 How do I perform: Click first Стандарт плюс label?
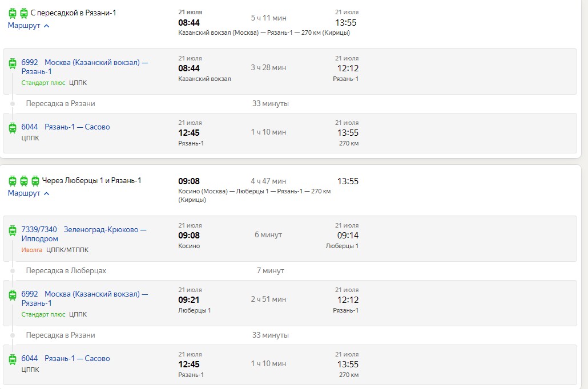point(43,83)
